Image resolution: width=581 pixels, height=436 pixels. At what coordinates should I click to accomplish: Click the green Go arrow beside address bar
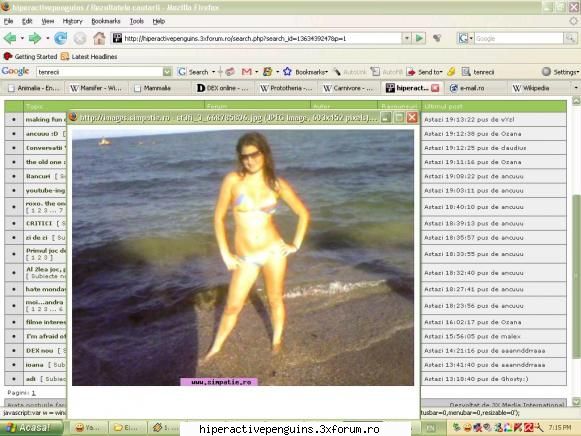click(x=419, y=38)
